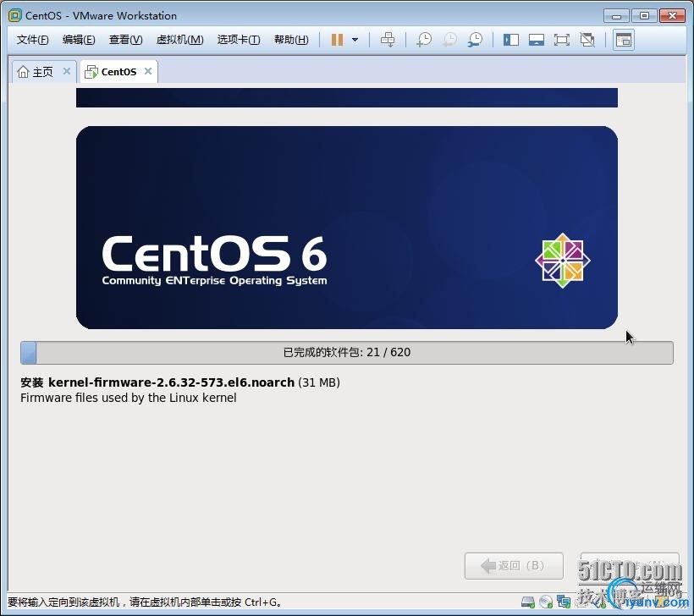Click the hard disk status icon
Image resolution: width=694 pixels, height=616 pixels.
[528, 602]
